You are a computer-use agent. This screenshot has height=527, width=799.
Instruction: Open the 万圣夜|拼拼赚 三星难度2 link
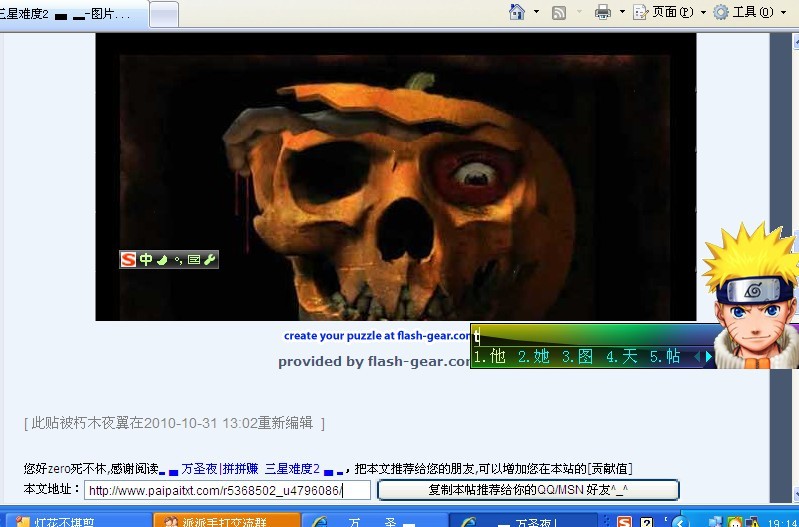point(250,468)
